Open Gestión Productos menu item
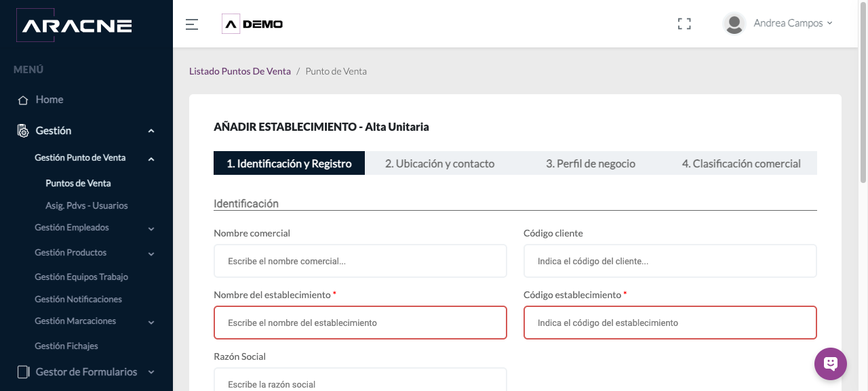868x391 pixels. point(71,252)
